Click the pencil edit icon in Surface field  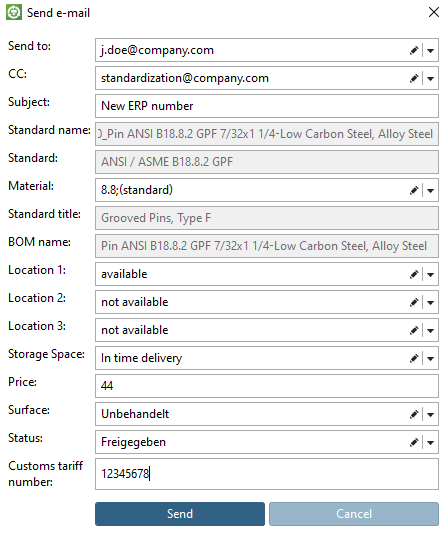click(414, 414)
